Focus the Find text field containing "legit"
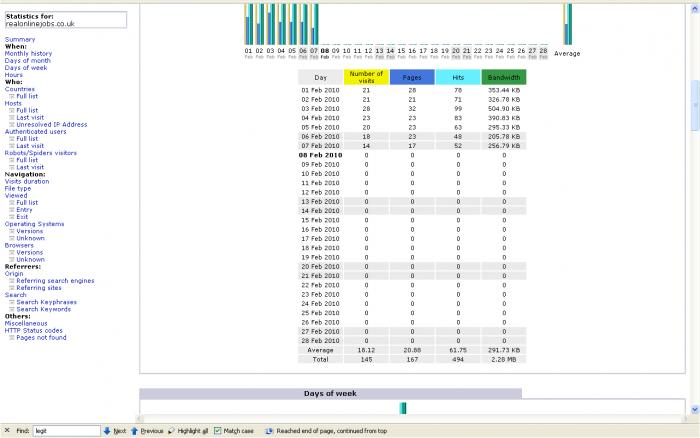 point(67,431)
